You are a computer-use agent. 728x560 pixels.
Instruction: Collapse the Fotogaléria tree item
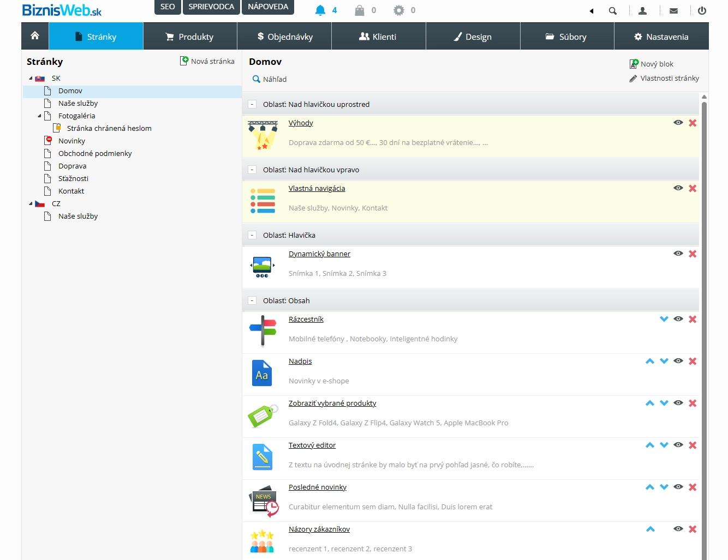point(39,116)
